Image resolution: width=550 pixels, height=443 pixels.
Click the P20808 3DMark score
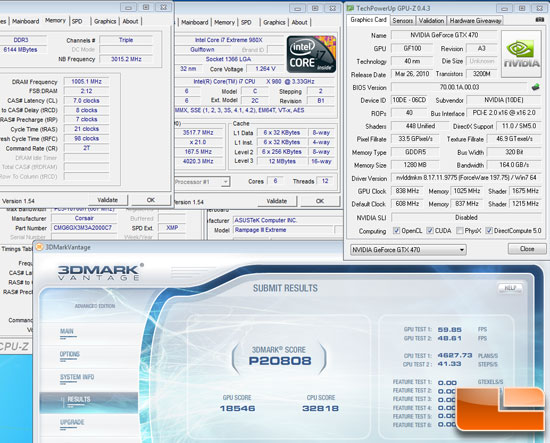(280, 361)
